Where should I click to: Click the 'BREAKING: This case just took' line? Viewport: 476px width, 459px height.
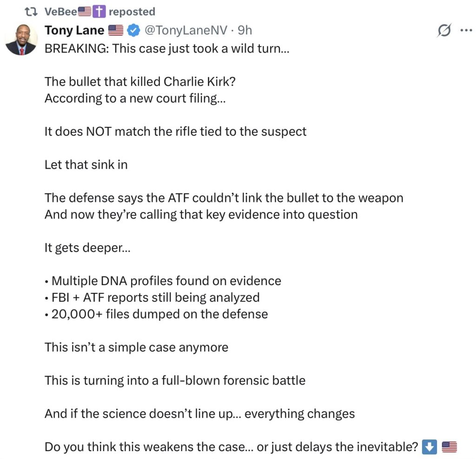pos(167,48)
